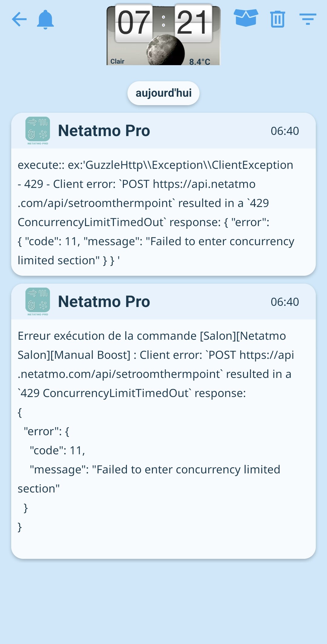
Task: Tap the second message's 06:40 timestamp
Action: (285, 302)
